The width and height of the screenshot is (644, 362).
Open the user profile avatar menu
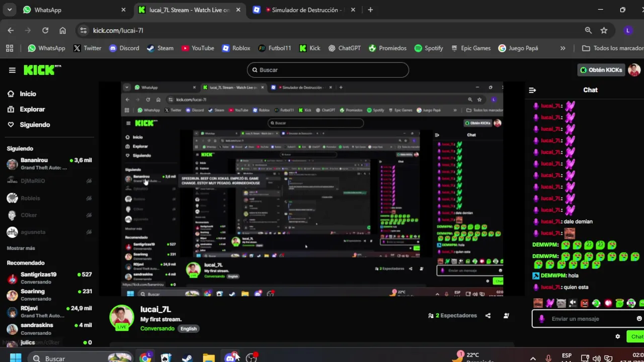(634, 70)
